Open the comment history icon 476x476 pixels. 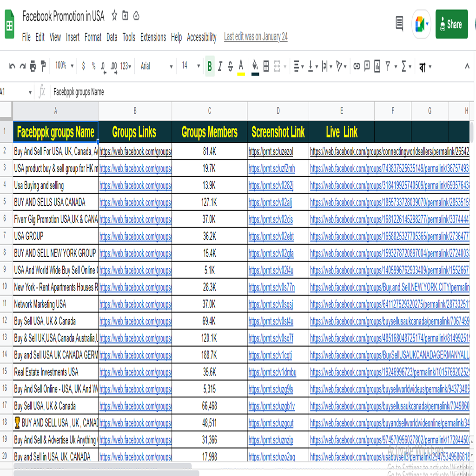pos(399,24)
